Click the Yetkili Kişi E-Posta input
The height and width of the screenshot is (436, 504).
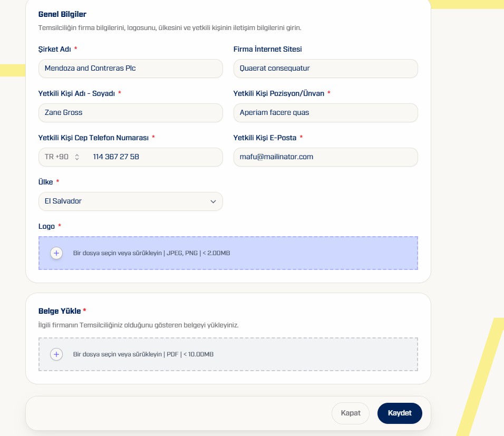pyautogui.click(x=326, y=157)
